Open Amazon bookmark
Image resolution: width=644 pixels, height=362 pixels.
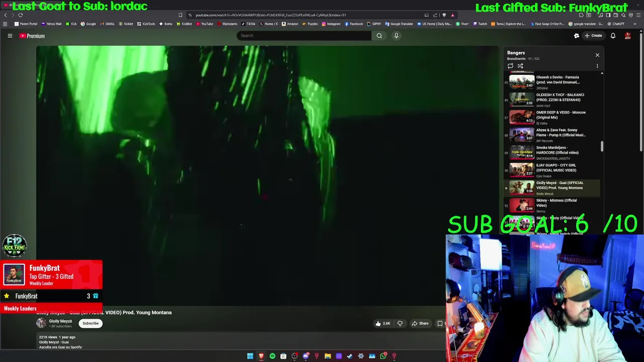tap(290, 24)
